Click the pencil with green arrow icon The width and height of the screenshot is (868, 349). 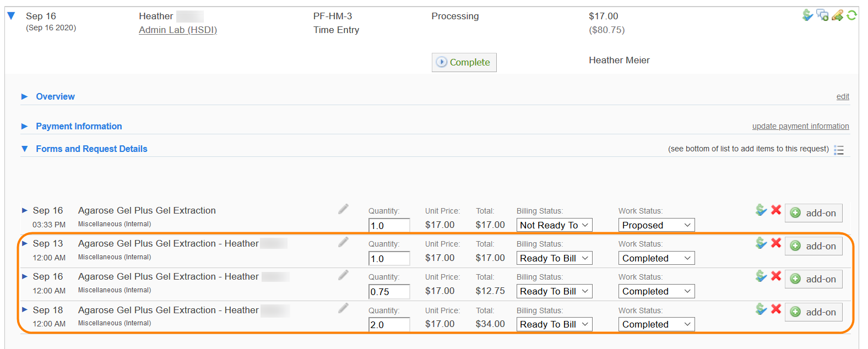(837, 15)
